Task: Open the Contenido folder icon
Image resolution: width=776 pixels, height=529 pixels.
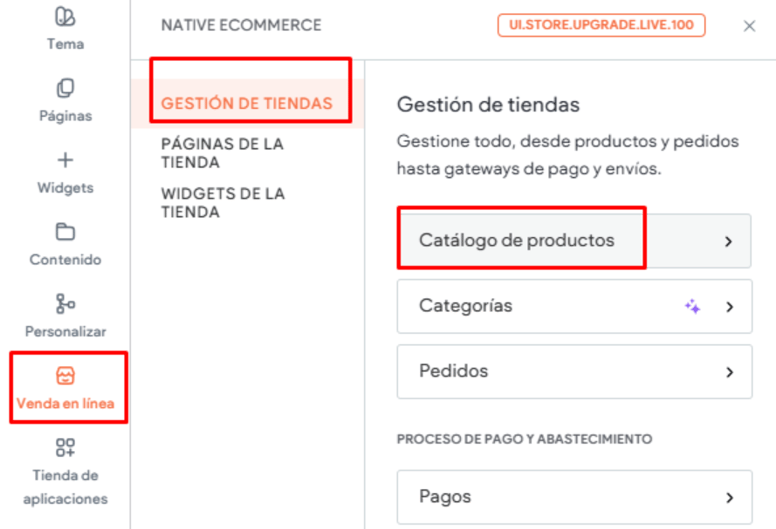Action: [x=65, y=232]
